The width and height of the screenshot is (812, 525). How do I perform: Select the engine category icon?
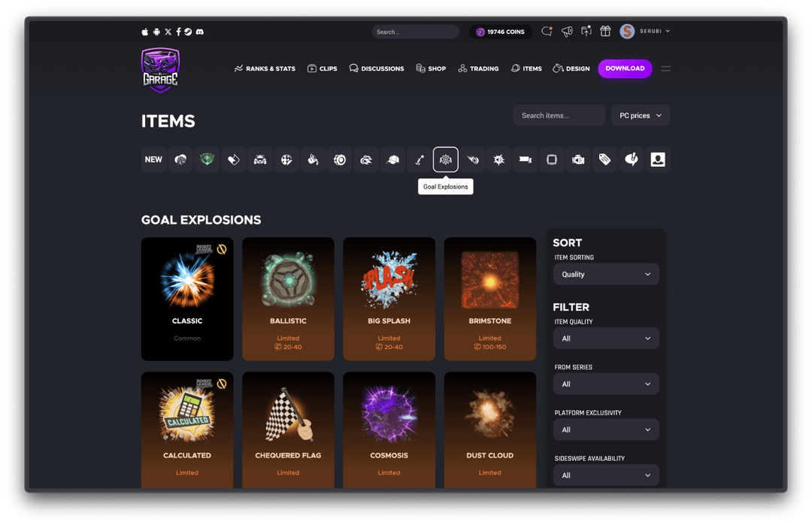578,159
